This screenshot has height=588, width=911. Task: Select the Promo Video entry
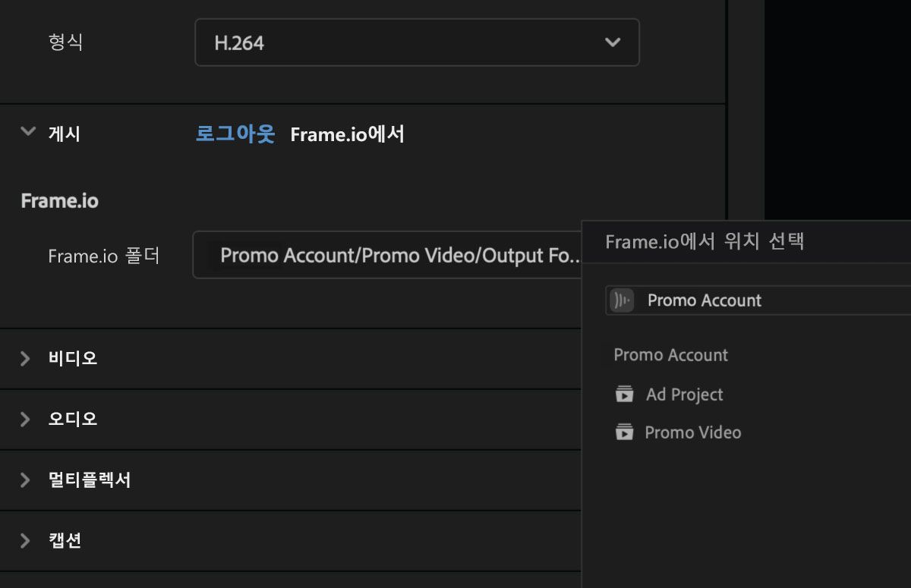(692, 432)
